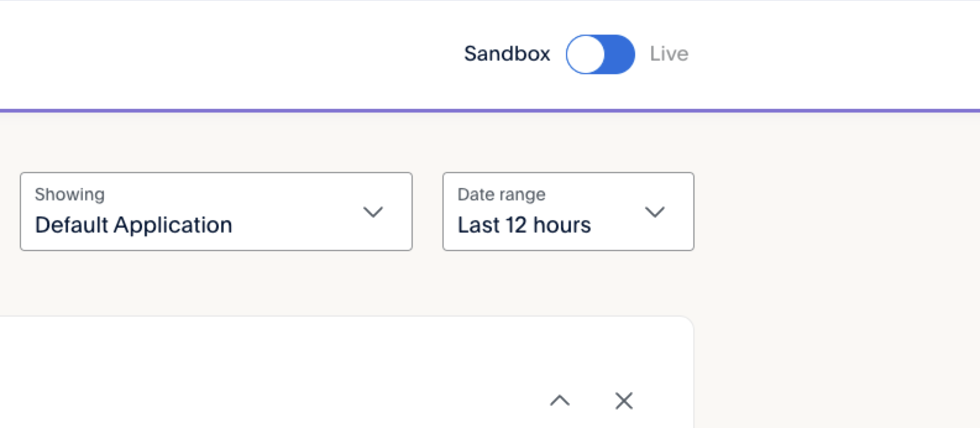The image size is (980, 428).
Task: Select the Sandbox mode label
Action: [x=507, y=54]
